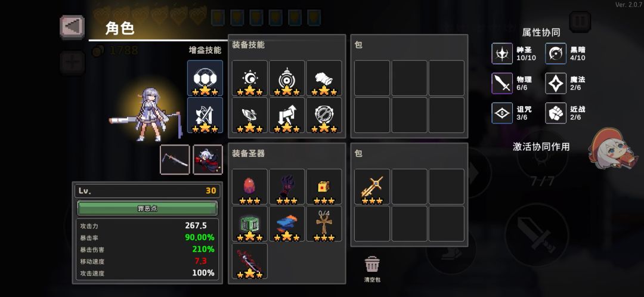Open the companion portrait thumbnail
This screenshot has height=297, width=644.
[208, 159]
